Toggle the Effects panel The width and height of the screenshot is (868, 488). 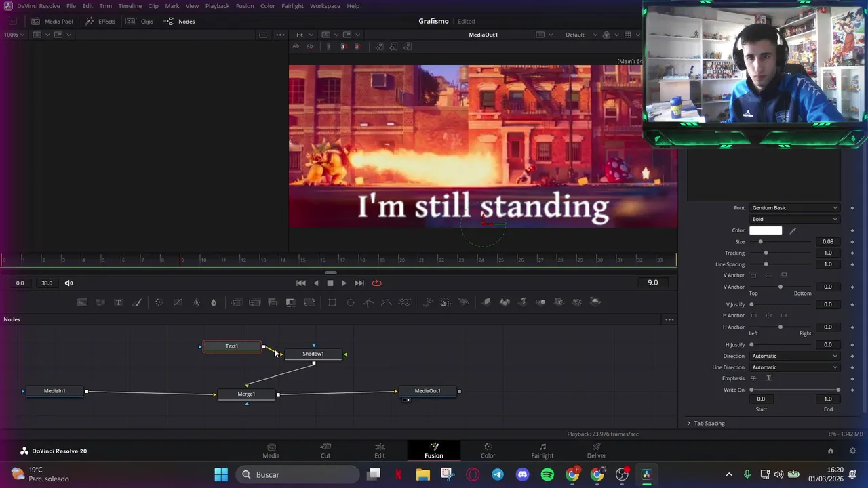coord(100,22)
